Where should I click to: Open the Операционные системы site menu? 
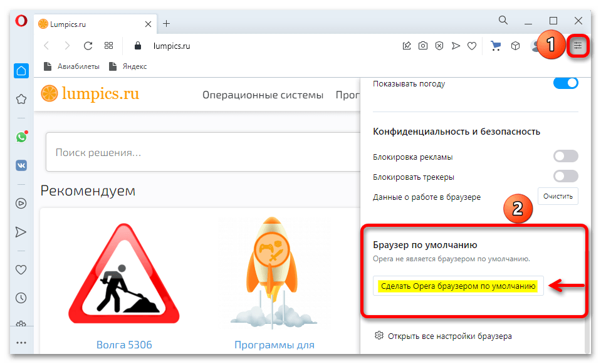[x=263, y=95]
